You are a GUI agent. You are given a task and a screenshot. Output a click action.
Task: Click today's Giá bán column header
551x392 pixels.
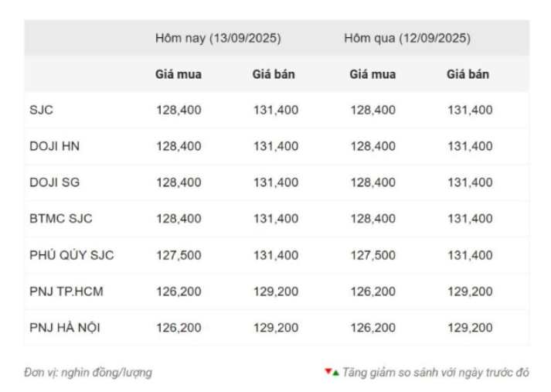[274, 74]
